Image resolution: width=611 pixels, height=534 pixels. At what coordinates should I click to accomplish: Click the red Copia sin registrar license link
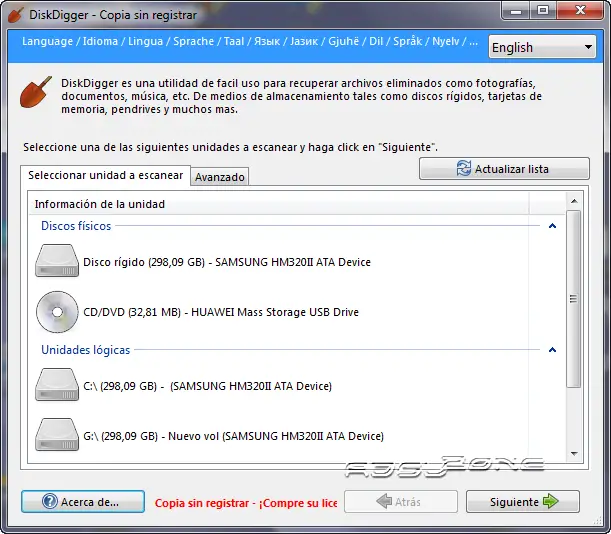[x=246, y=503]
